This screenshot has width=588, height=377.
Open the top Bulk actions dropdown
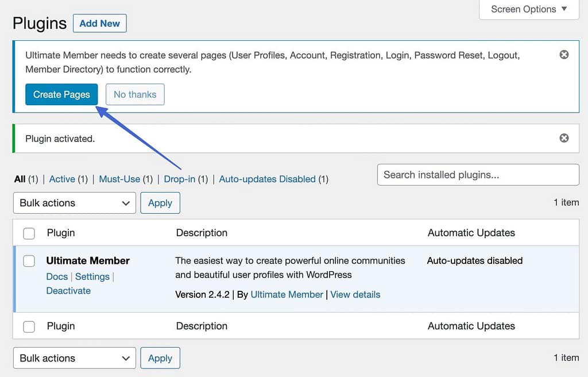(x=74, y=202)
